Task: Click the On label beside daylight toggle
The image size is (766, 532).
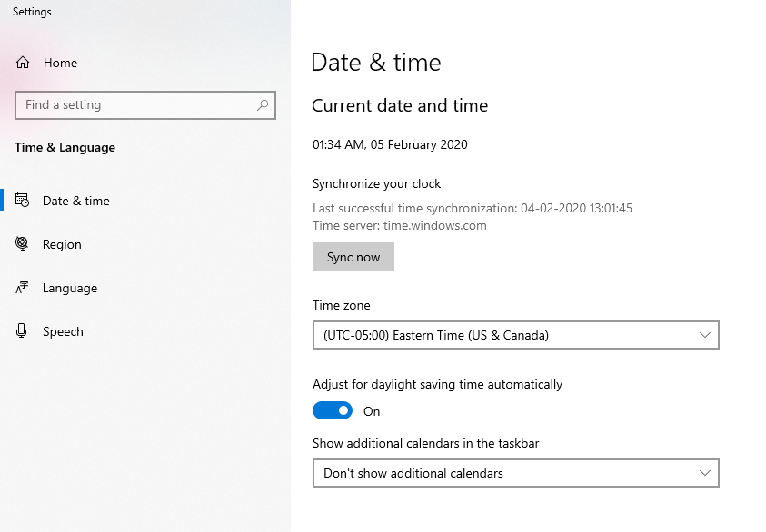Action: click(x=372, y=411)
